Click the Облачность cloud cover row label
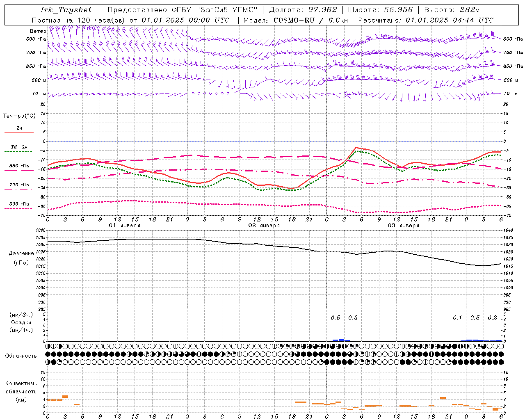Screen dimensions: 525x420 tap(21, 356)
